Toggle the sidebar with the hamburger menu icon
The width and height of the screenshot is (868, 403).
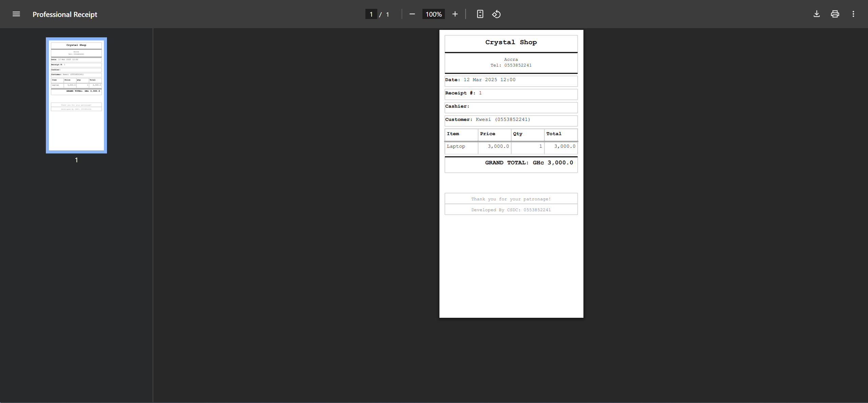16,14
